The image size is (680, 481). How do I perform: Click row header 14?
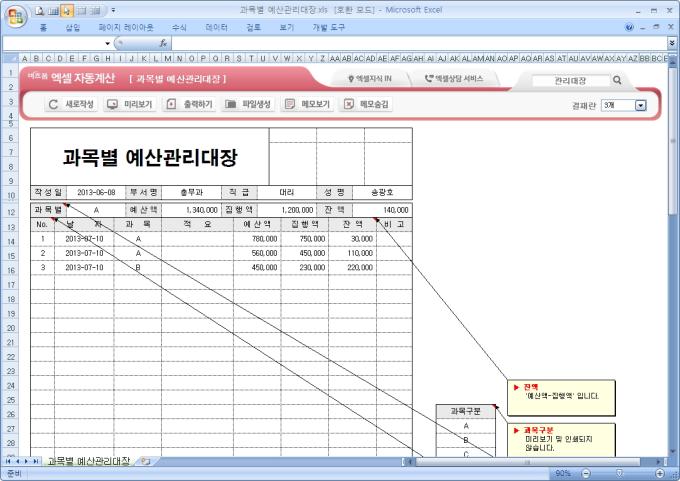coord(11,241)
